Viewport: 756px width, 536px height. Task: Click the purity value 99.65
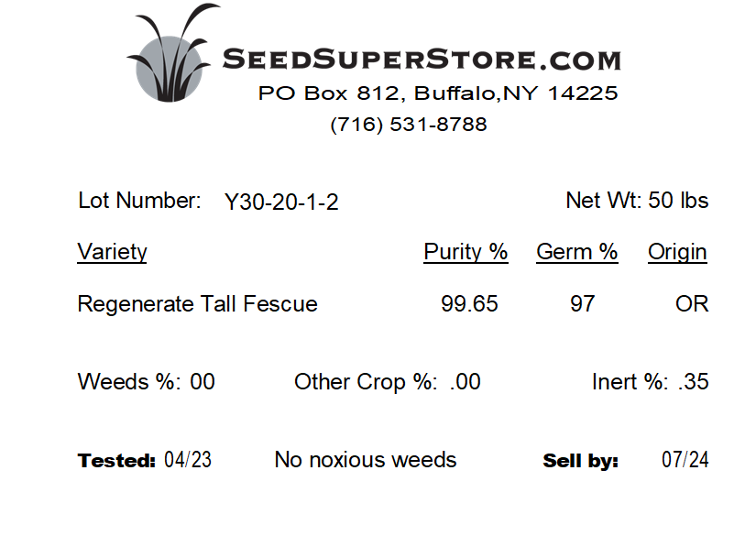[469, 304]
